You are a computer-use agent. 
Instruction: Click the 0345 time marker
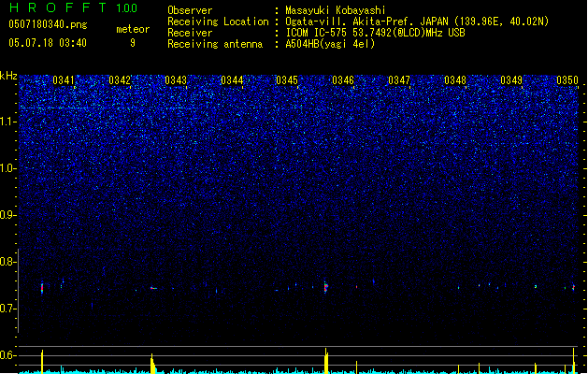click(287, 80)
